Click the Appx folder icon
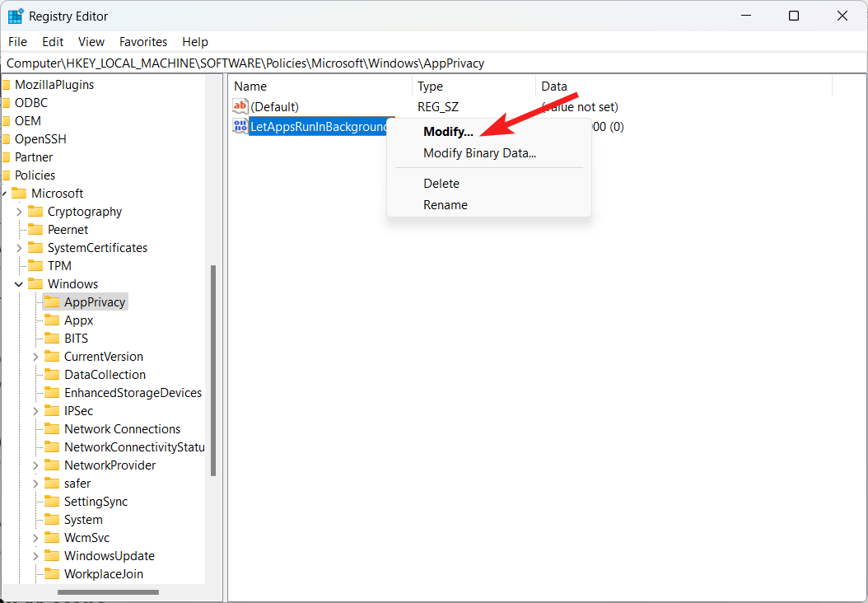 click(52, 320)
